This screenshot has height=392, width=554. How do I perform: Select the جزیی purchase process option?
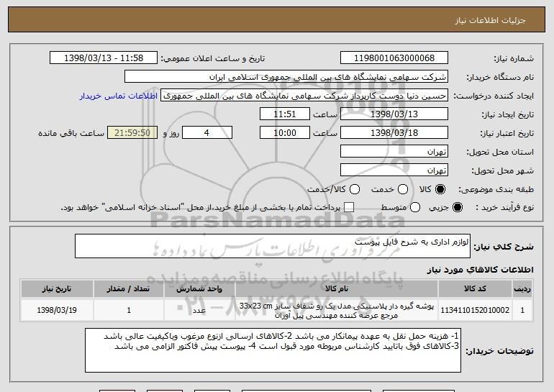pos(458,208)
